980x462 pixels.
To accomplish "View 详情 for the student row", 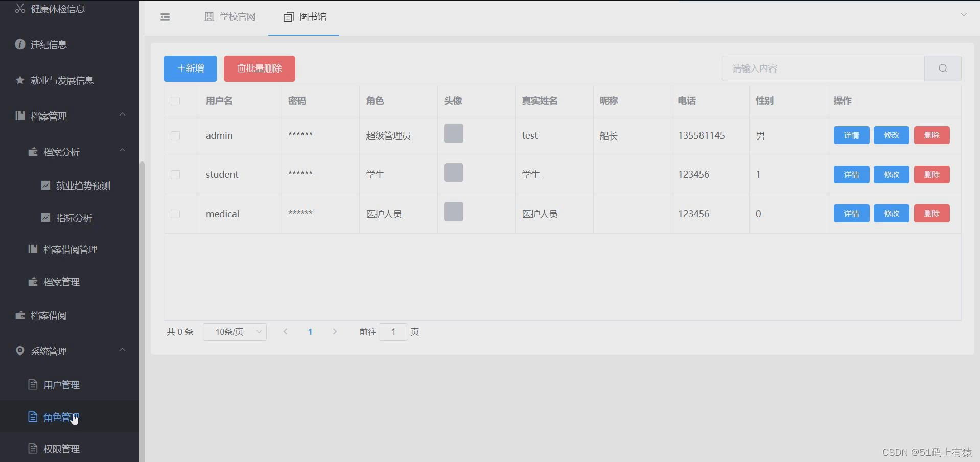I will [x=851, y=174].
